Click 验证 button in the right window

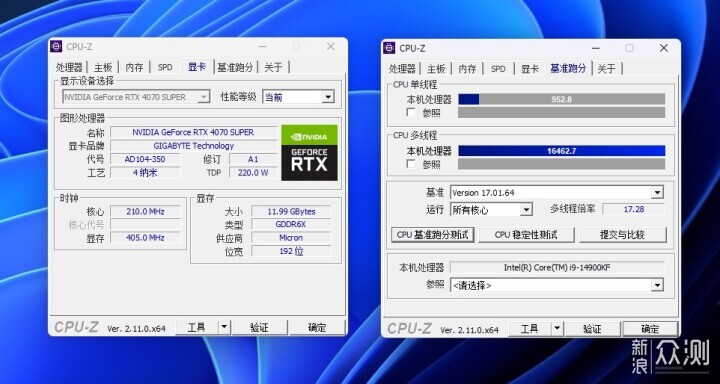592,328
